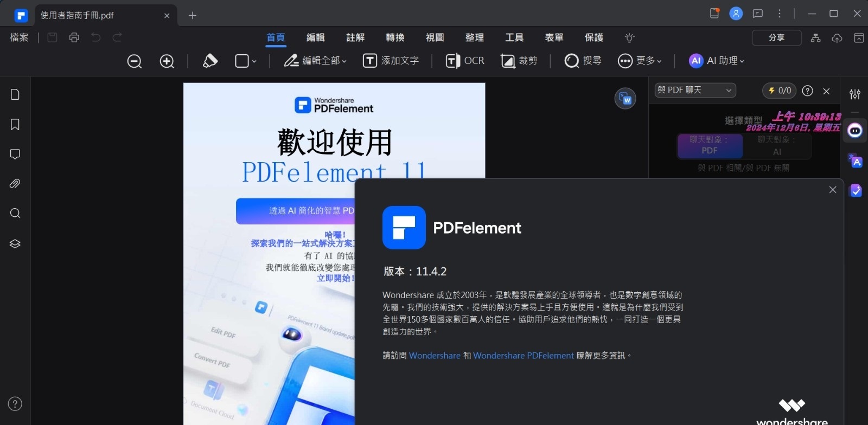Open the 註解 tab

[x=355, y=37]
